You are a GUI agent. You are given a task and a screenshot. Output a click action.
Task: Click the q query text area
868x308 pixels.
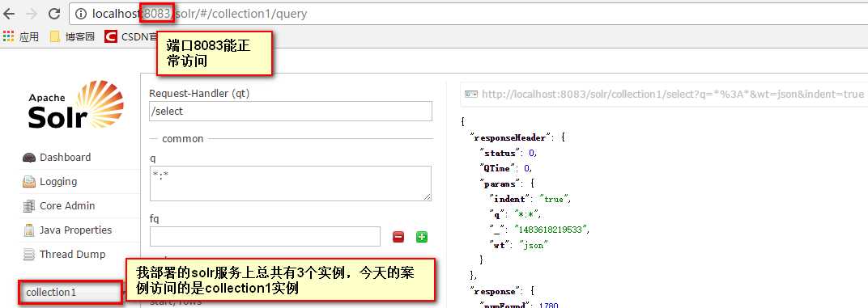(x=291, y=184)
